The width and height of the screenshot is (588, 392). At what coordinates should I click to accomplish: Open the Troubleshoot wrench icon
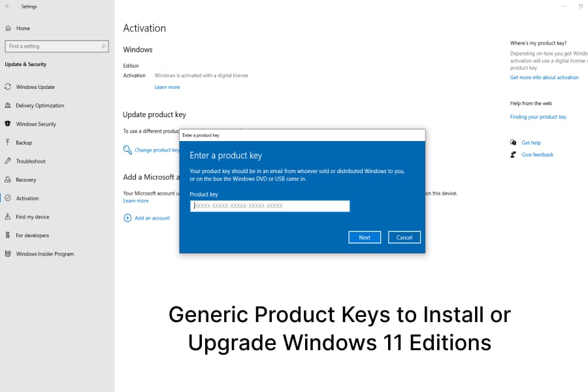pos(8,161)
